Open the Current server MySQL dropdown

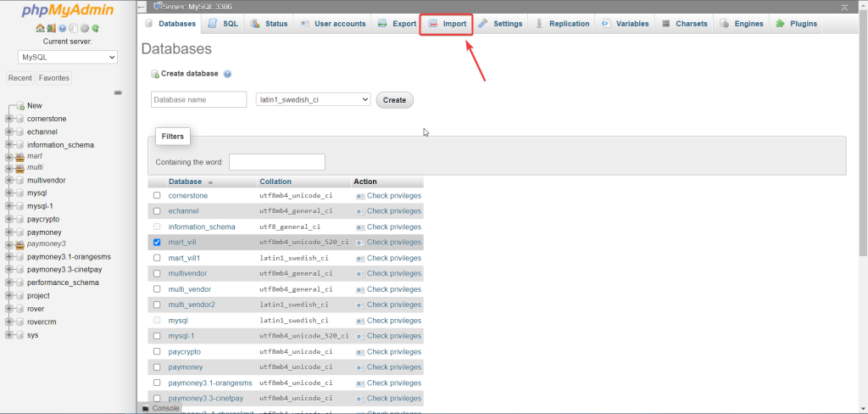[x=68, y=57]
